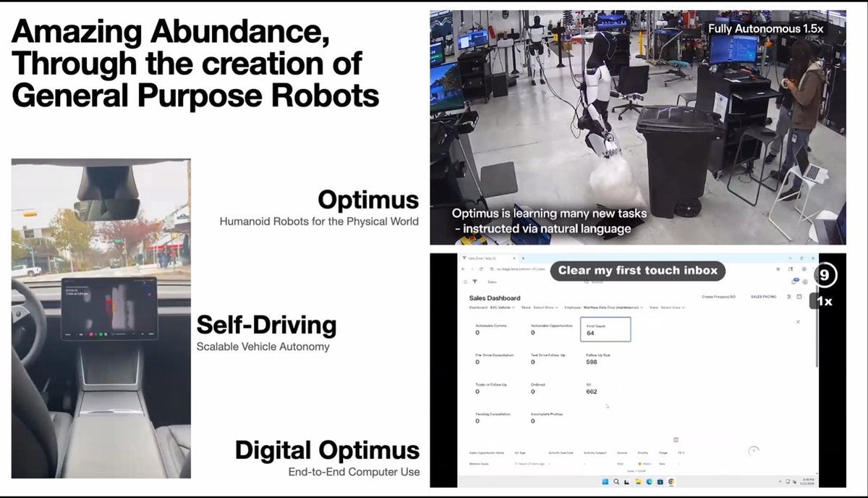
Task: Close the dashboard cards panel with the X
Action: tap(798, 321)
